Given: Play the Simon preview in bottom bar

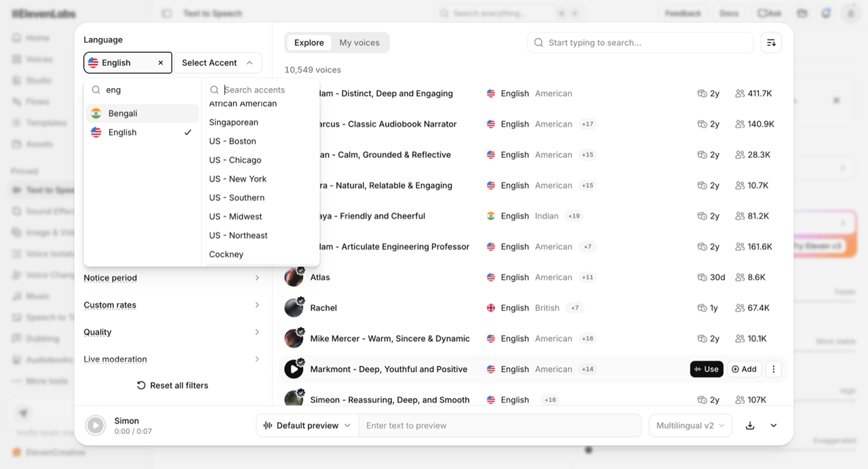Looking at the screenshot, I should point(96,426).
